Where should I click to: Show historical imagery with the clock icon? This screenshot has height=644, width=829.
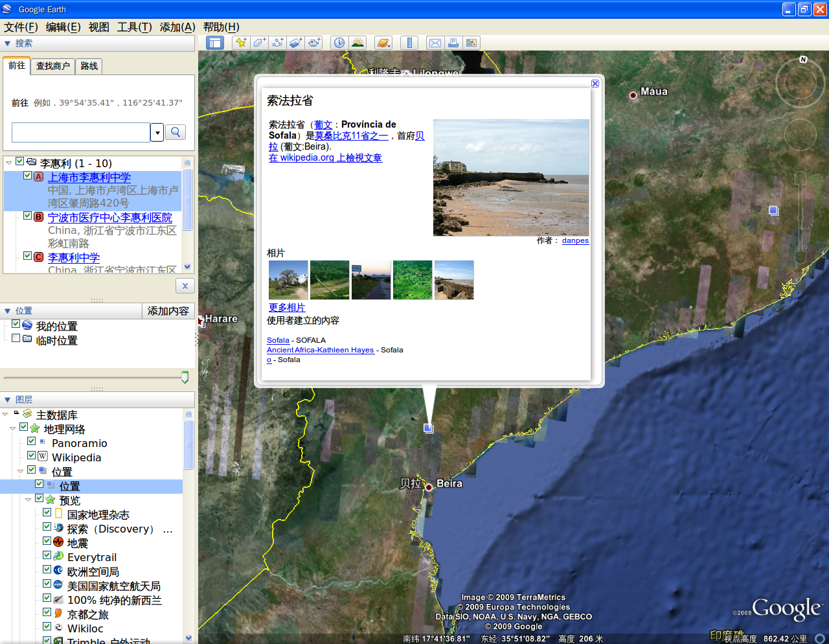click(339, 43)
